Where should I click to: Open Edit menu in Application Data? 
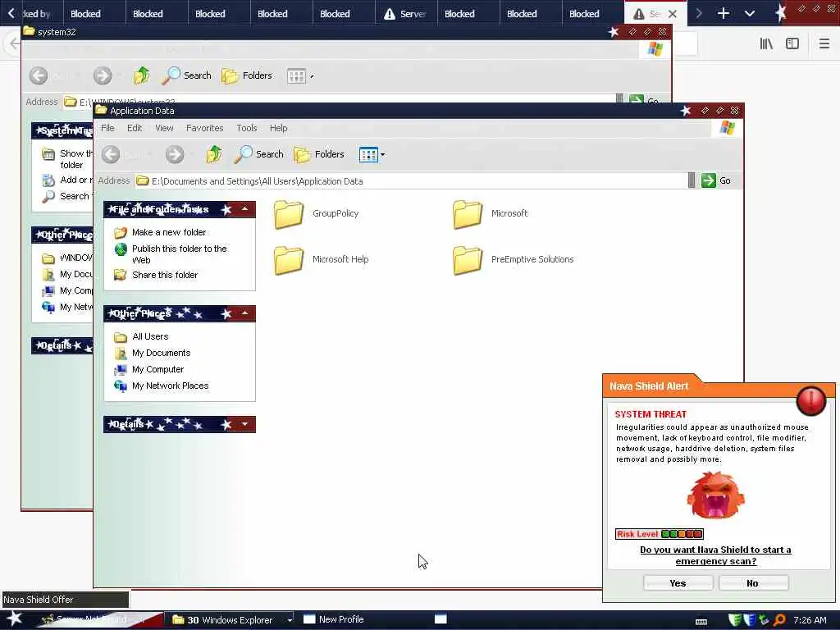pos(135,128)
